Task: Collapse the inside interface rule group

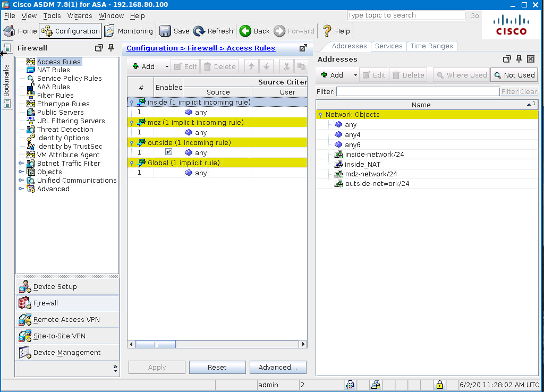Action: (x=132, y=103)
